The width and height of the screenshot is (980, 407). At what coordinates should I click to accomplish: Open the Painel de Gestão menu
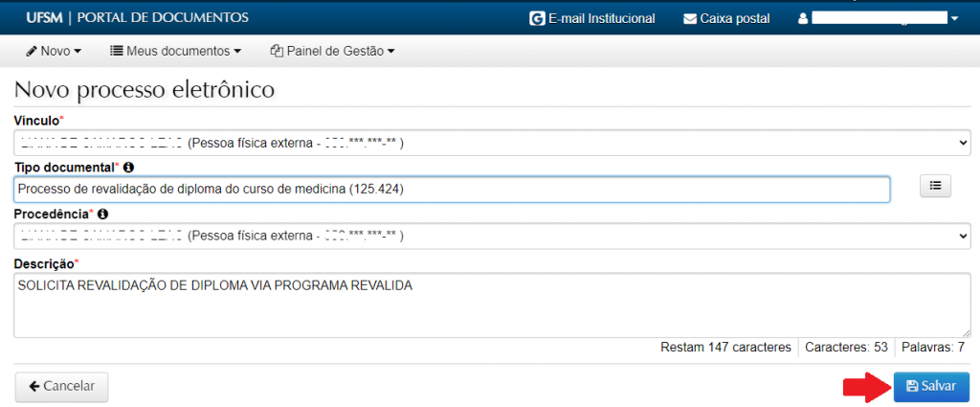[333, 51]
